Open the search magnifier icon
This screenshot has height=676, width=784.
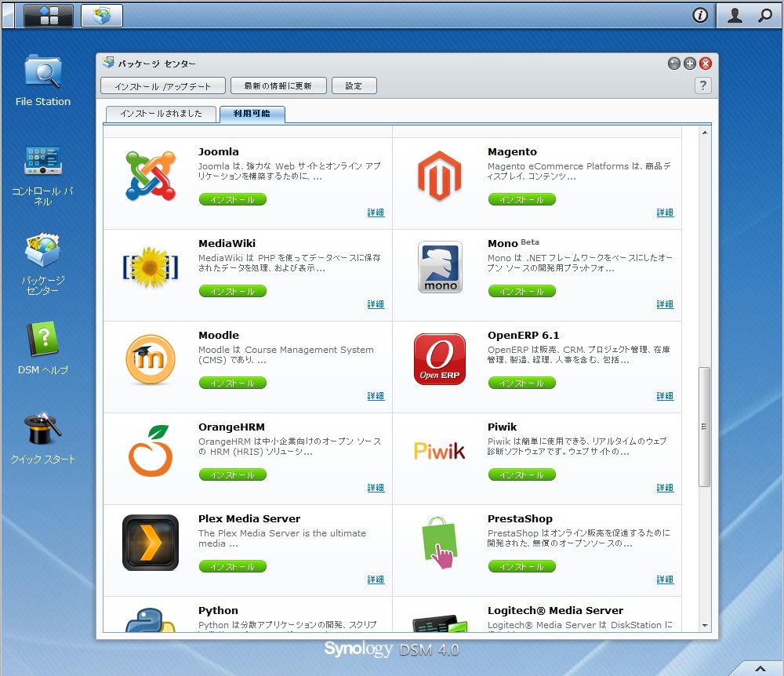coord(764,16)
